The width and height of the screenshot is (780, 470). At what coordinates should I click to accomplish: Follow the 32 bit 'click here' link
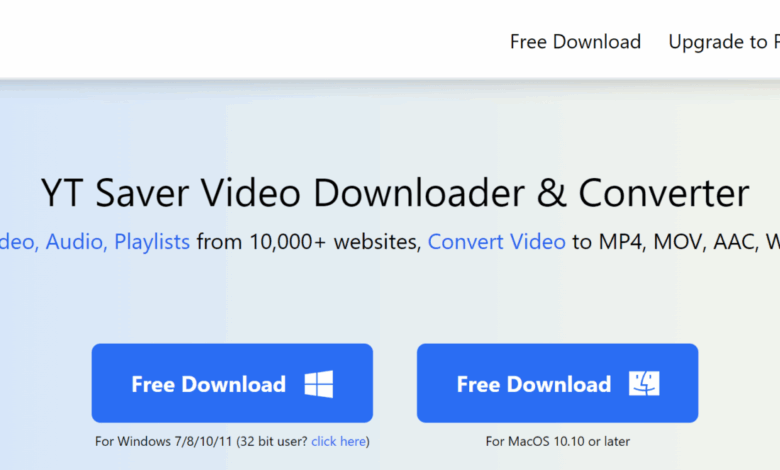point(339,441)
